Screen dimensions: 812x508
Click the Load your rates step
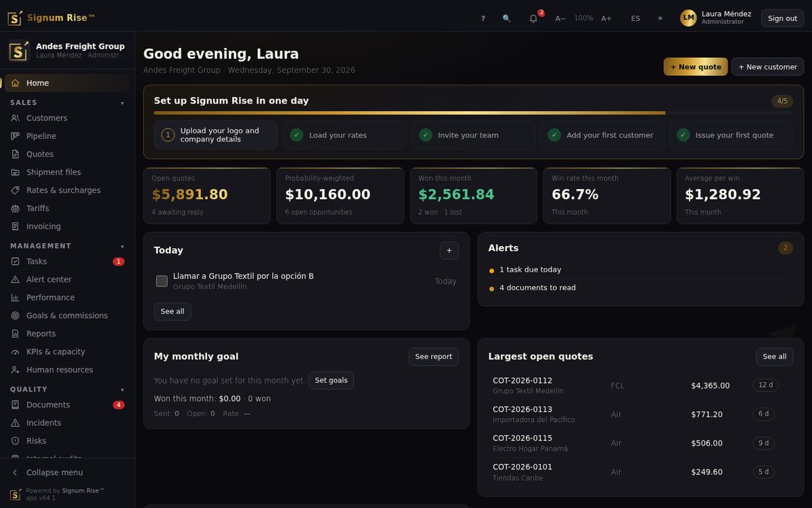pos(344,135)
